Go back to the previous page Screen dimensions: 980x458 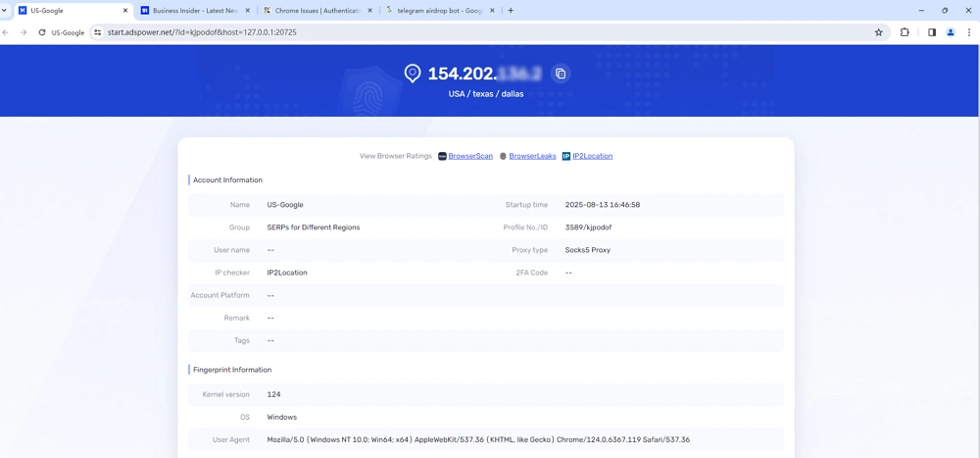pyautogui.click(x=6, y=32)
